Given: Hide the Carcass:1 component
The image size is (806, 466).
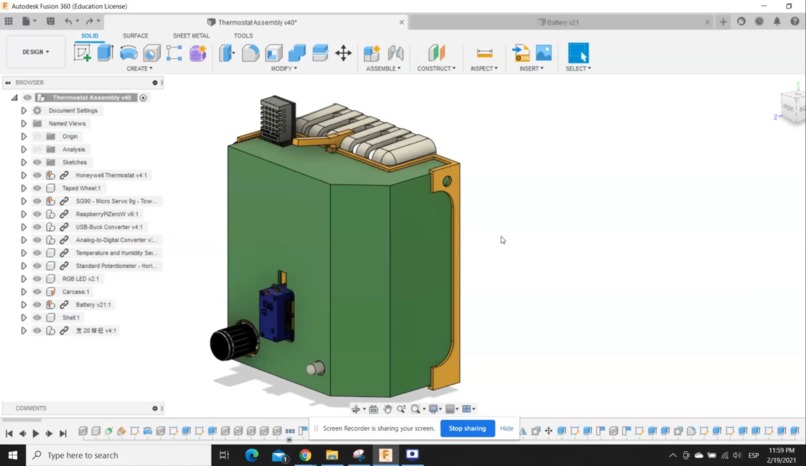Looking at the screenshot, I should pos(37,291).
